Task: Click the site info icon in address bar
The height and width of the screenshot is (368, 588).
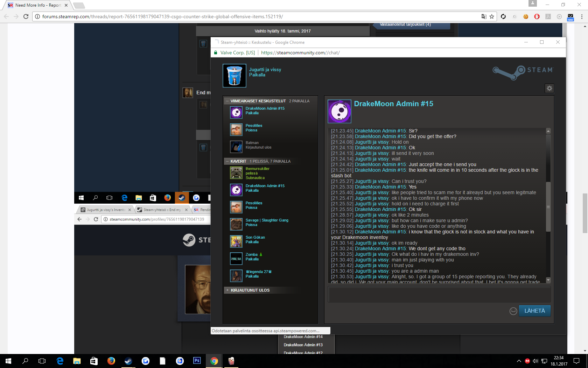Action: (37, 16)
